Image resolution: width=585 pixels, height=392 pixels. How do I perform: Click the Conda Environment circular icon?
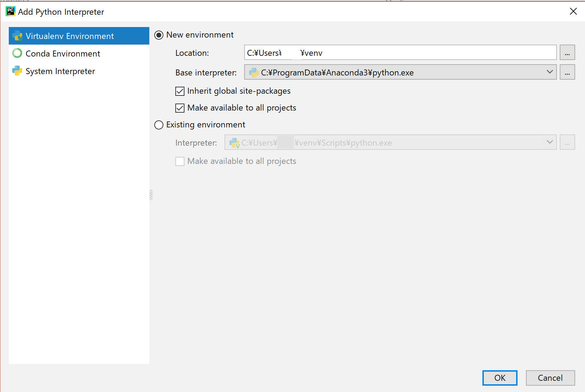coord(17,53)
